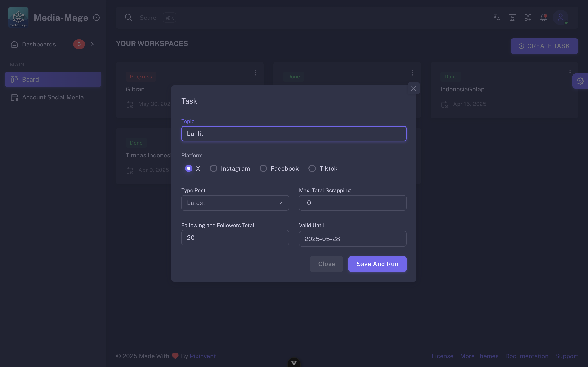This screenshot has width=588, height=367.
Task: Click the Valid Until date field
Action: coord(352,239)
